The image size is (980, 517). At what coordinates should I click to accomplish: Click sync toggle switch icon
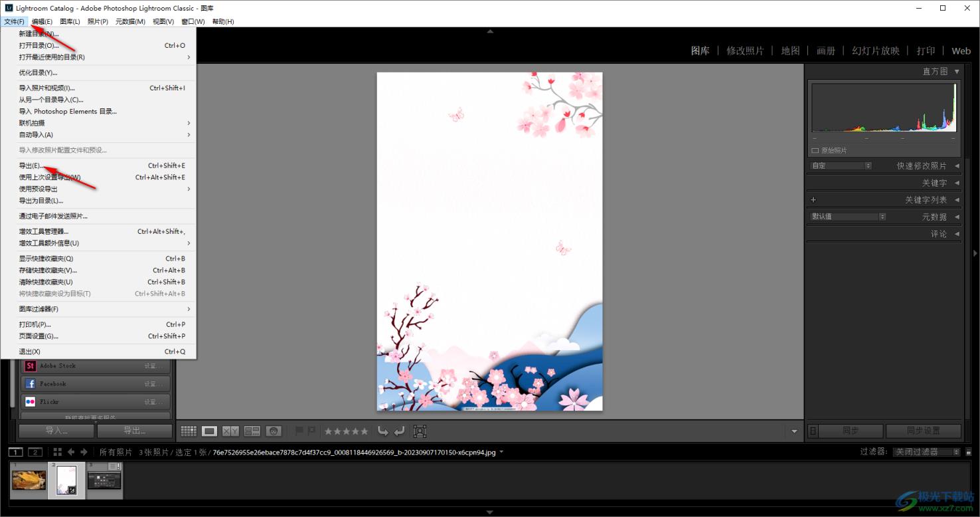[813, 431]
